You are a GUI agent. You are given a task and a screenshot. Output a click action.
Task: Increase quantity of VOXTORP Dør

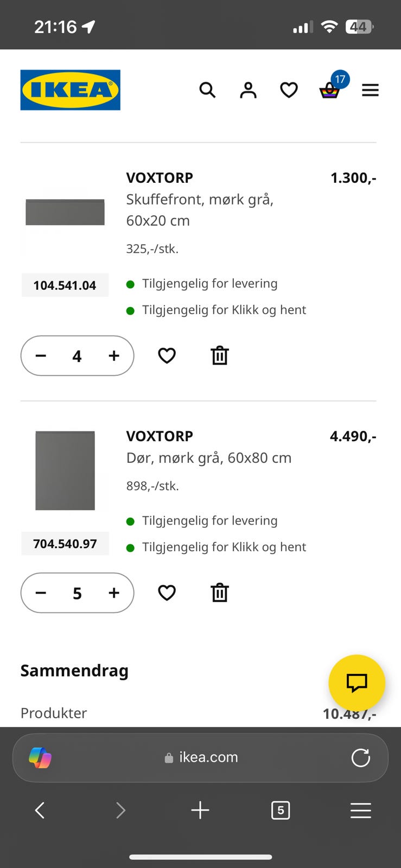coord(113,593)
